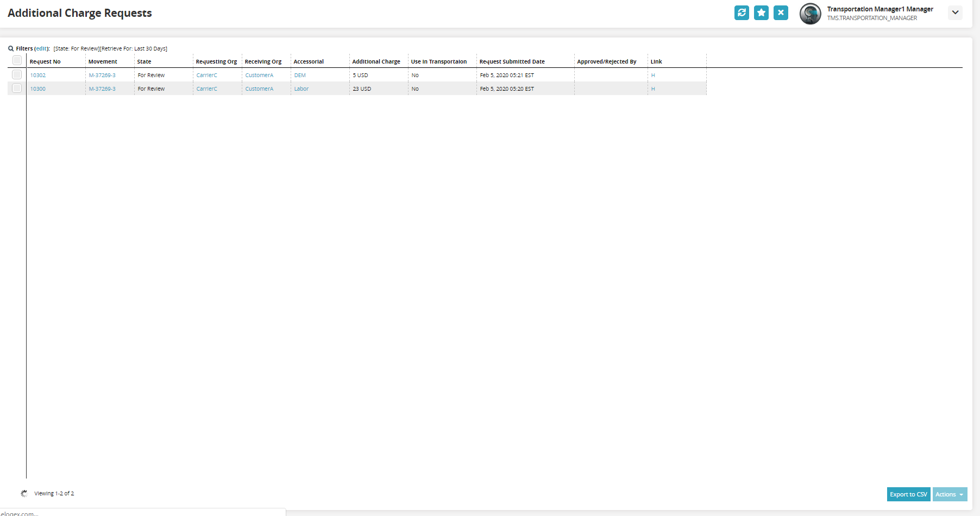Click the refresh icon button
This screenshot has width=980, height=516.
click(x=742, y=12)
